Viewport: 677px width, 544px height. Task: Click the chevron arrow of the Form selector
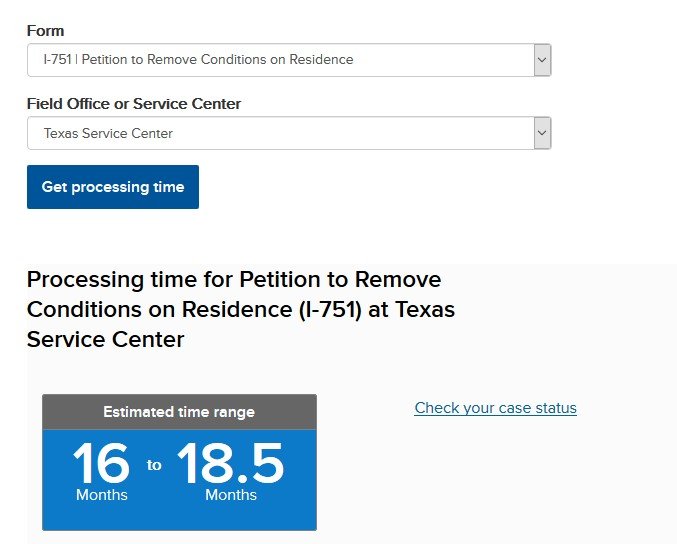click(x=542, y=60)
